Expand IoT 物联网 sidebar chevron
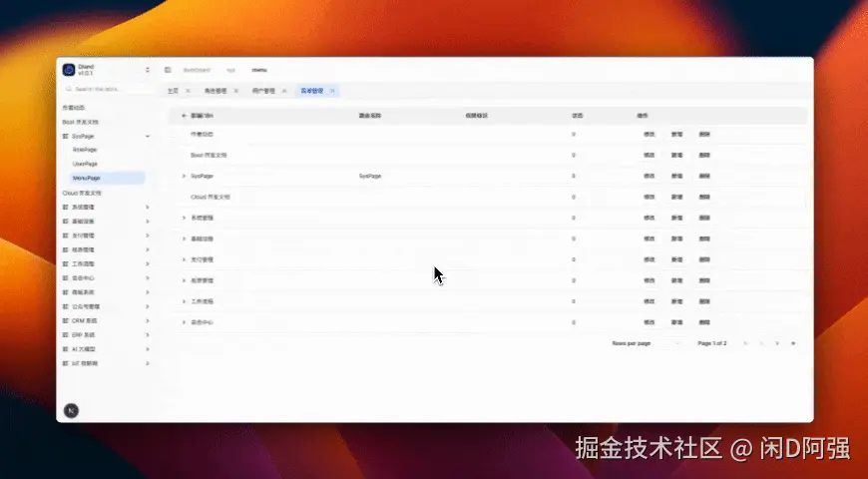Image resolution: width=868 pixels, height=479 pixels. pos(148,364)
